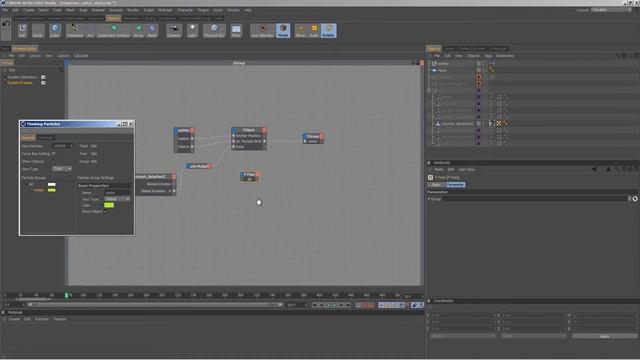Open the Tags menu in Object Manager
Screen dimensions: 640x360
[x=488, y=56]
